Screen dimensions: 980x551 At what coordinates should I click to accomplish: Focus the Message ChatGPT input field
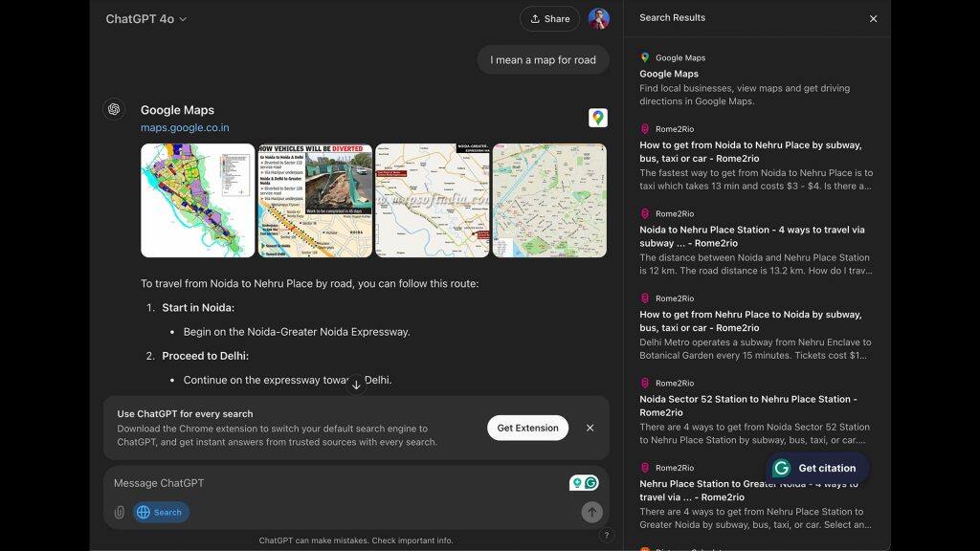click(x=338, y=483)
